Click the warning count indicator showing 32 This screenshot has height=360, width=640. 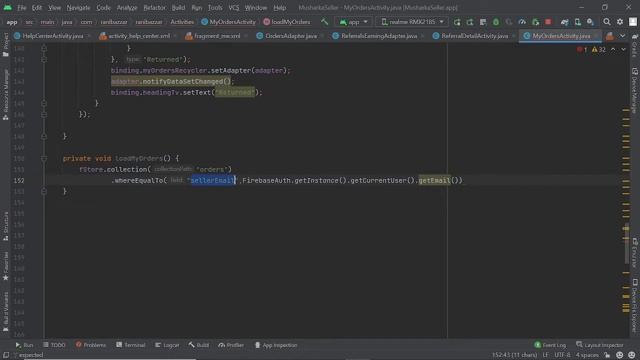[599, 49]
